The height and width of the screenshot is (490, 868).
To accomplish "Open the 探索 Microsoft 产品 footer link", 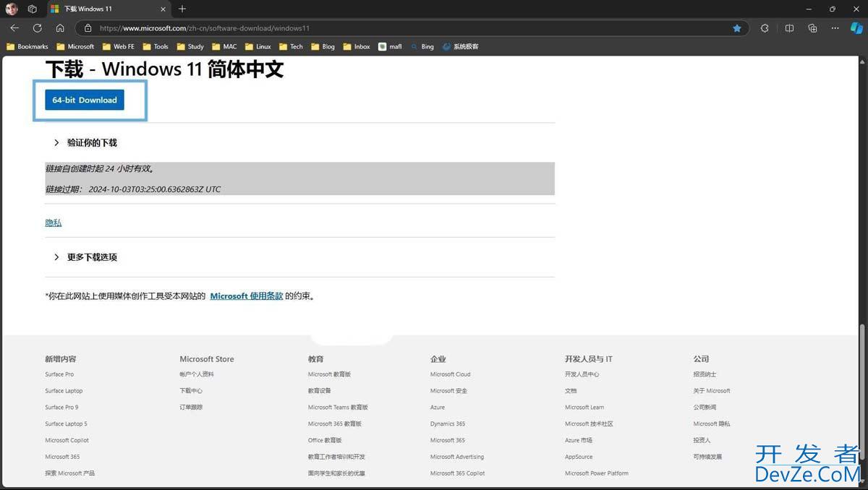I will tap(69, 473).
